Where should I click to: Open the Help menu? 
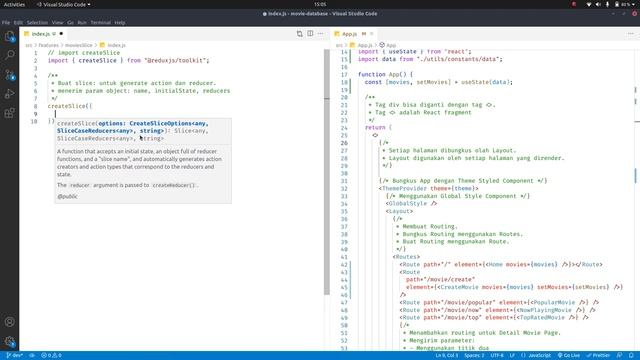pyautogui.click(x=120, y=22)
